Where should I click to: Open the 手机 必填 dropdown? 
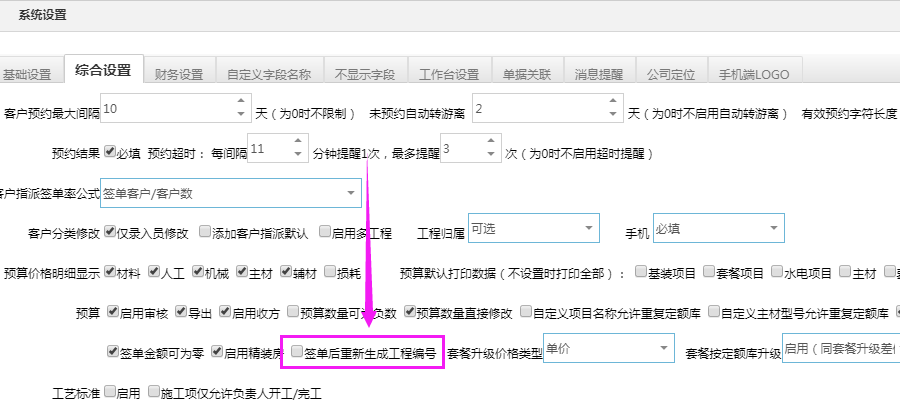point(772,229)
